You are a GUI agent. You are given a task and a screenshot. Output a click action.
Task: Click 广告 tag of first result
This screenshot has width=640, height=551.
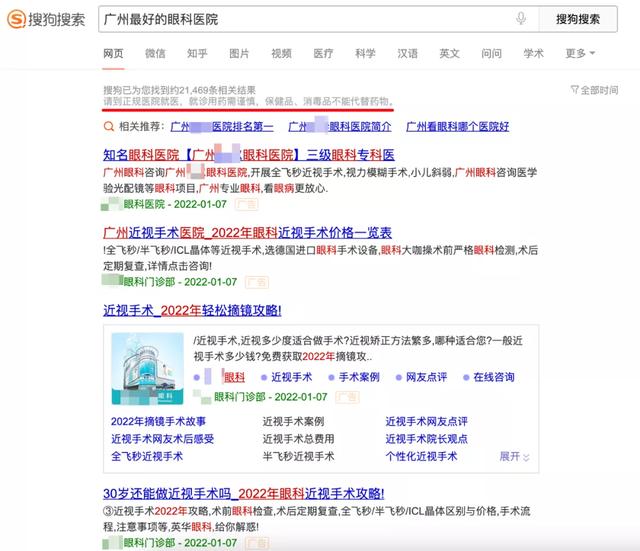(x=247, y=204)
